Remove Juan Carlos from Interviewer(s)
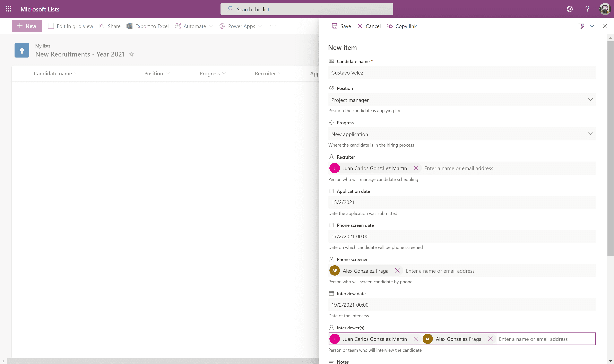 coord(416,339)
